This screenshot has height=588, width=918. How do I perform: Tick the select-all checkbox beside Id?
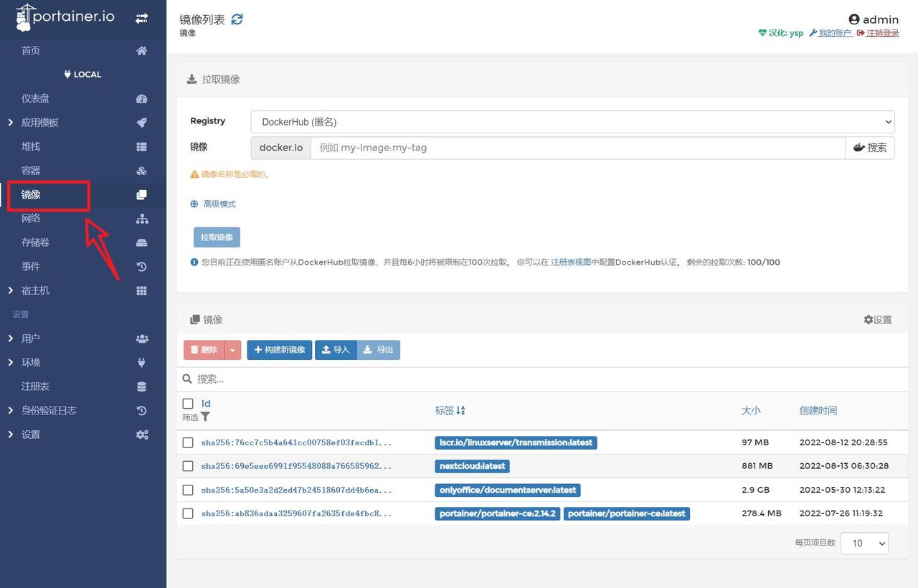click(188, 404)
